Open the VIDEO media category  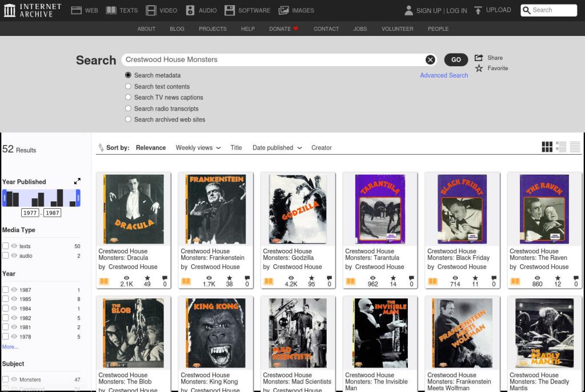161,10
